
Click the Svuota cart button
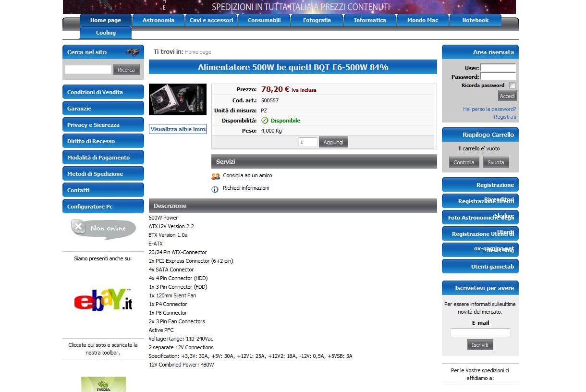point(496,162)
